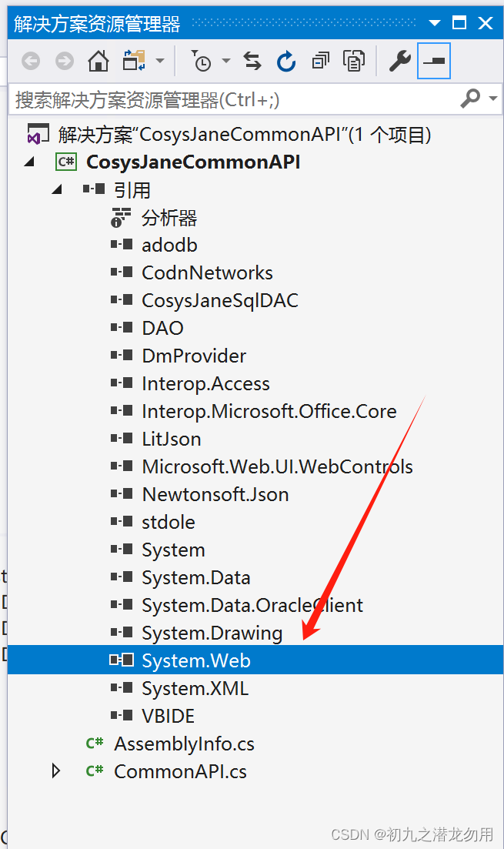Open Properties using the wrench icon
Image resolution: width=504 pixels, height=849 pixels.
pyautogui.click(x=399, y=61)
